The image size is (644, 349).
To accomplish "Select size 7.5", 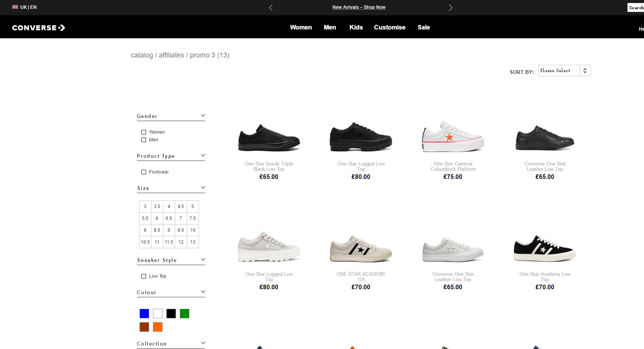I will pyautogui.click(x=192, y=218).
